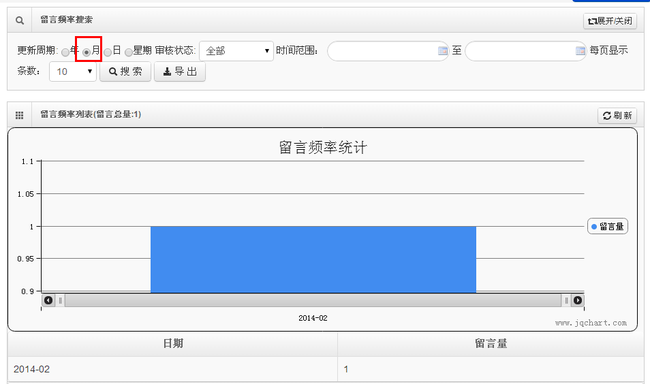Open calendar picker for end date
This screenshot has height=384, width=650.
tap(580, 51)
